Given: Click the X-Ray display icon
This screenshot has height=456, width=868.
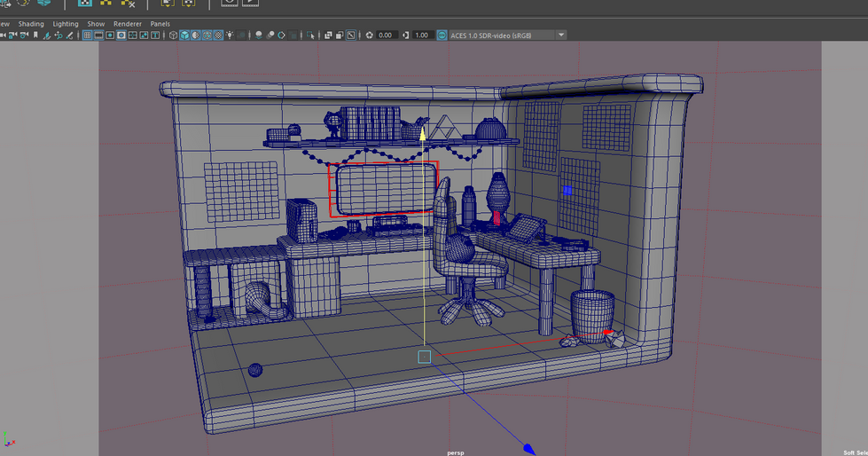Looking at the screenshot, I should pyautogui.click(x=328, y=35).
